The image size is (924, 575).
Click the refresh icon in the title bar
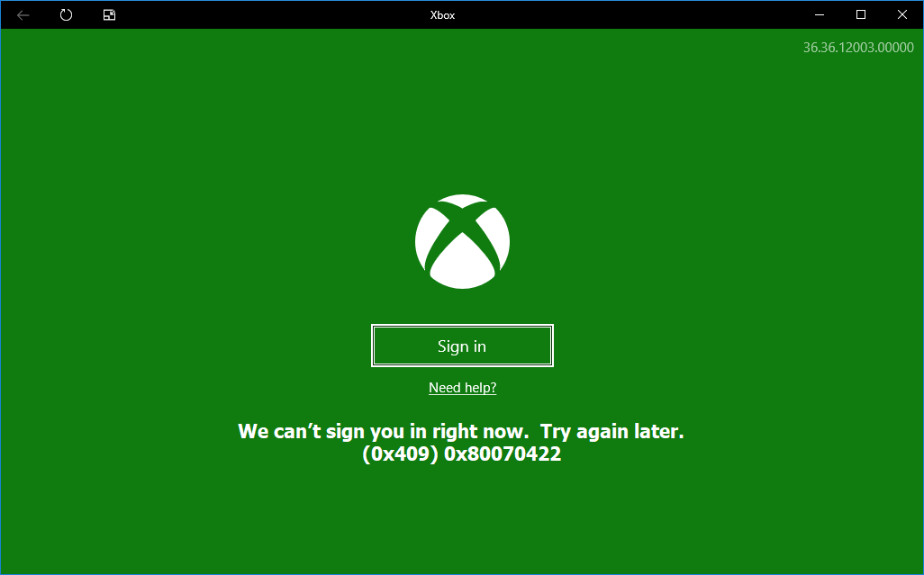tap(65, 14)
